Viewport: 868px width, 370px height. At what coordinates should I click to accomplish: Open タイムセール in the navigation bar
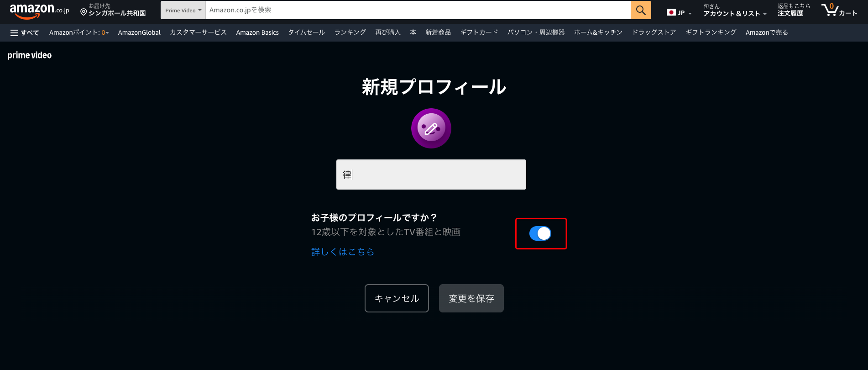coord(306,32)
